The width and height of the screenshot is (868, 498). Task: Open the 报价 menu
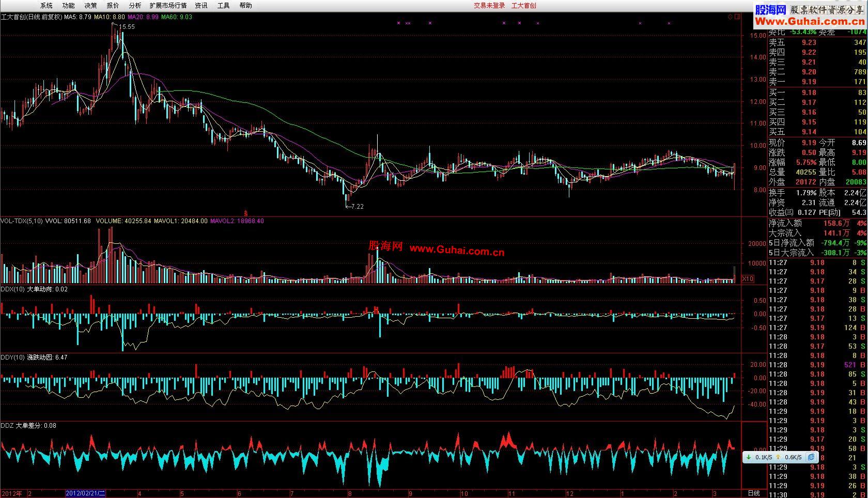[113, 6]
